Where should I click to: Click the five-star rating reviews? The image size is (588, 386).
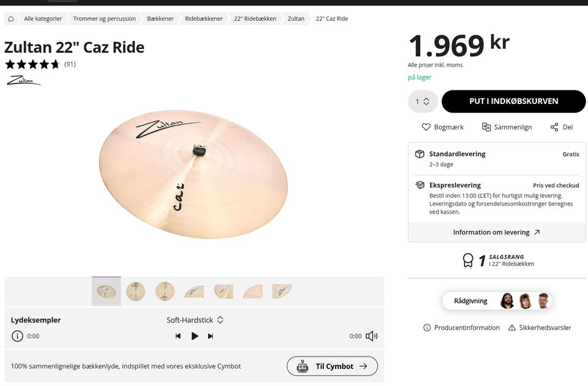pos(40,64)
